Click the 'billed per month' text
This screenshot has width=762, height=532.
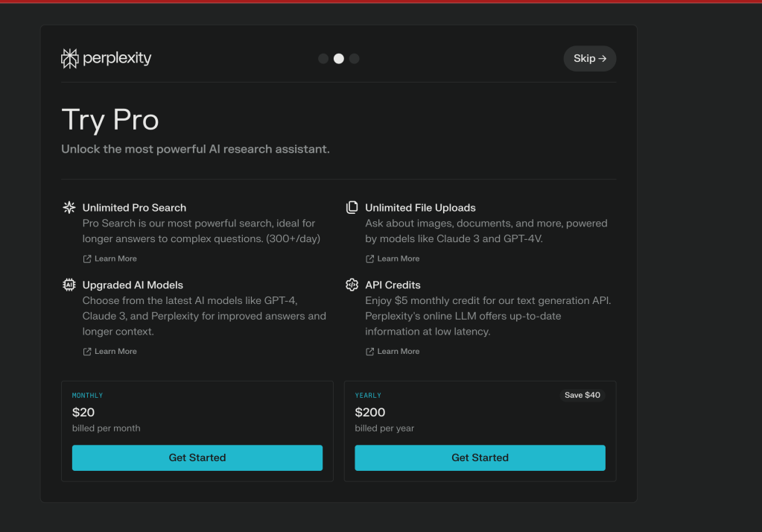(106, 428)
